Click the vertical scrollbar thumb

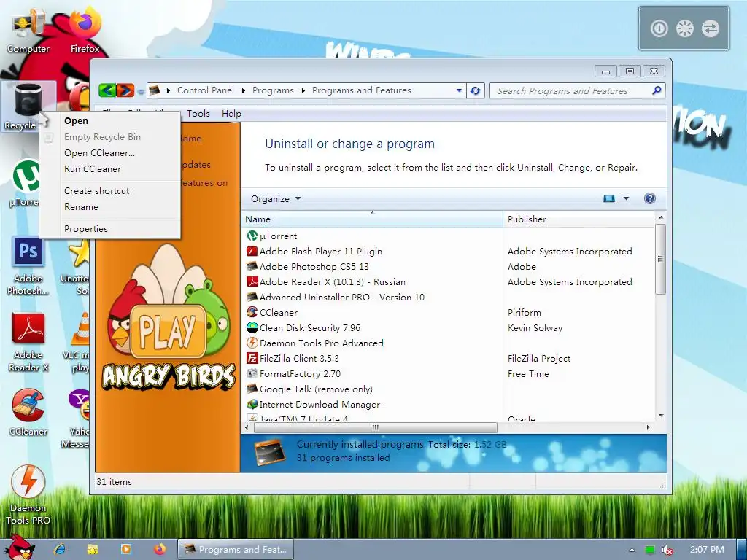tap(660, 260)
